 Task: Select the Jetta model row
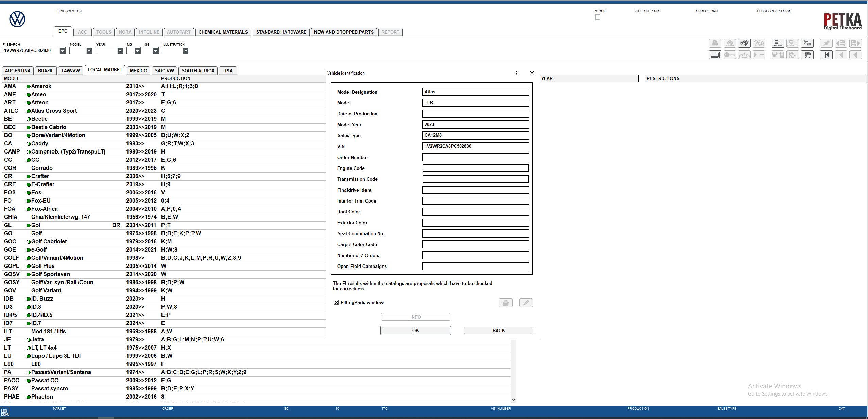point(163,340)
